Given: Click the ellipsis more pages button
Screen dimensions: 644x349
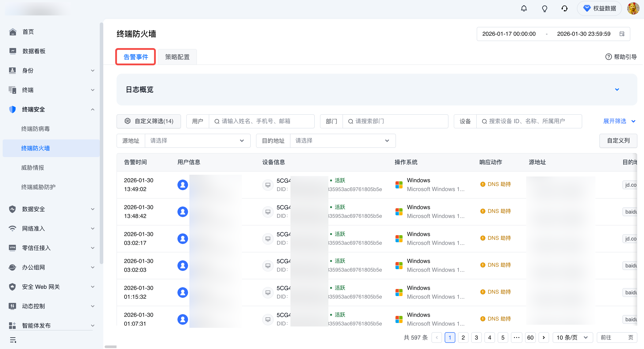Looking at the screenshot, I should click(x=516, y=338).
